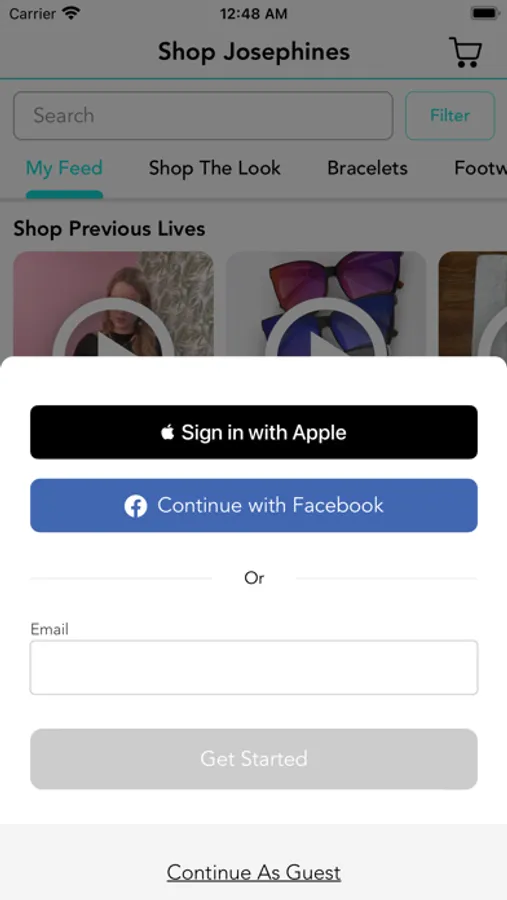Open the shopping cart icon
The width and height of the screenshot is (507, 900).
point(465,52)
